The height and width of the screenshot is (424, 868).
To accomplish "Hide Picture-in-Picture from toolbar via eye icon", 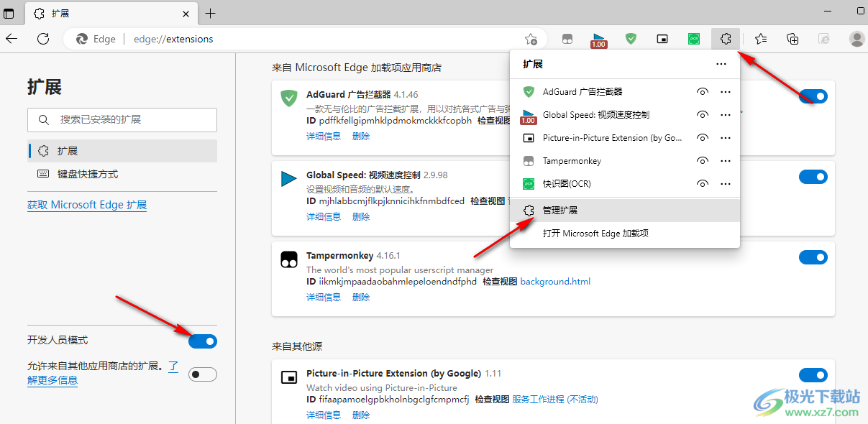I will 703,138.
